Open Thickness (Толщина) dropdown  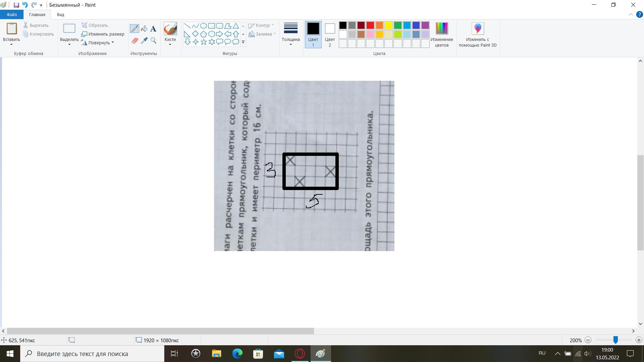290,35
